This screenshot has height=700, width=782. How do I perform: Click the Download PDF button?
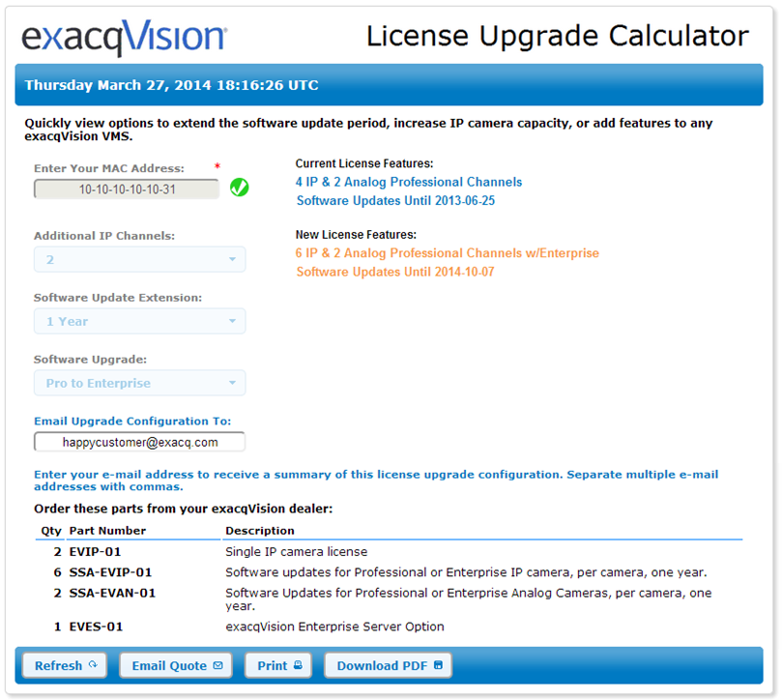(x=388, y=665)
